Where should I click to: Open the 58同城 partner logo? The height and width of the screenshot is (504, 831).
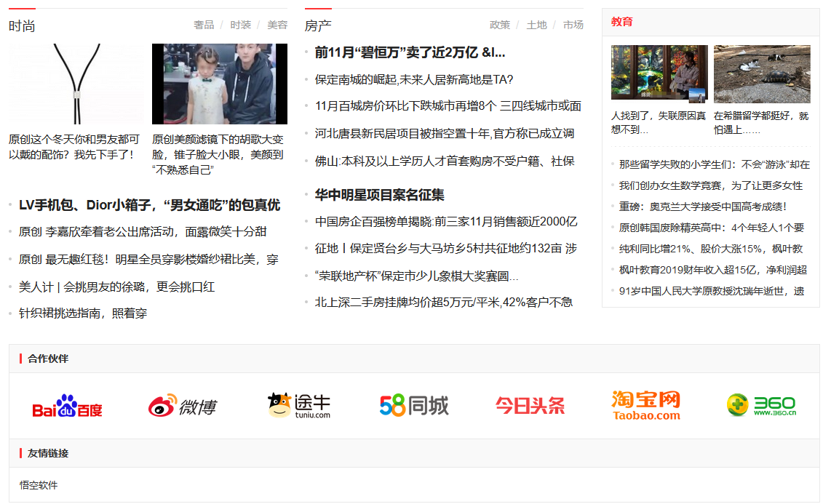tap(414, 406)
